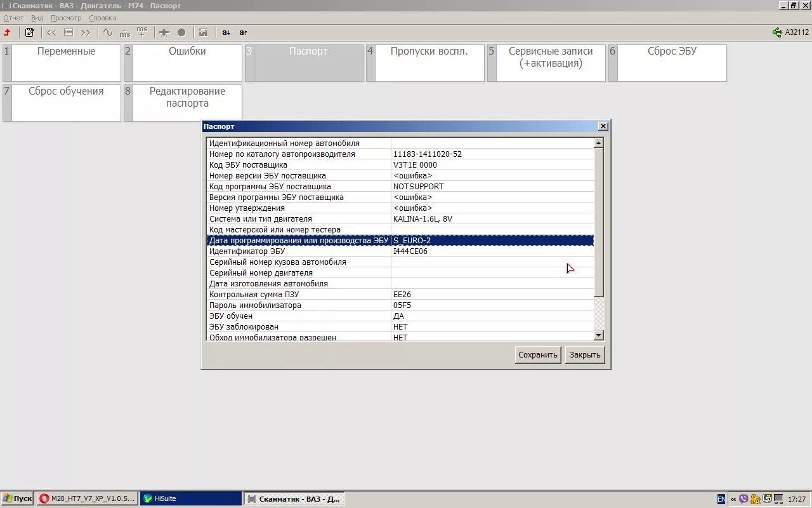This screenshot has height=508, width=812.
Task: Select row Номер версии ЭБУ поставщика
Action: (x=400, y=176)
